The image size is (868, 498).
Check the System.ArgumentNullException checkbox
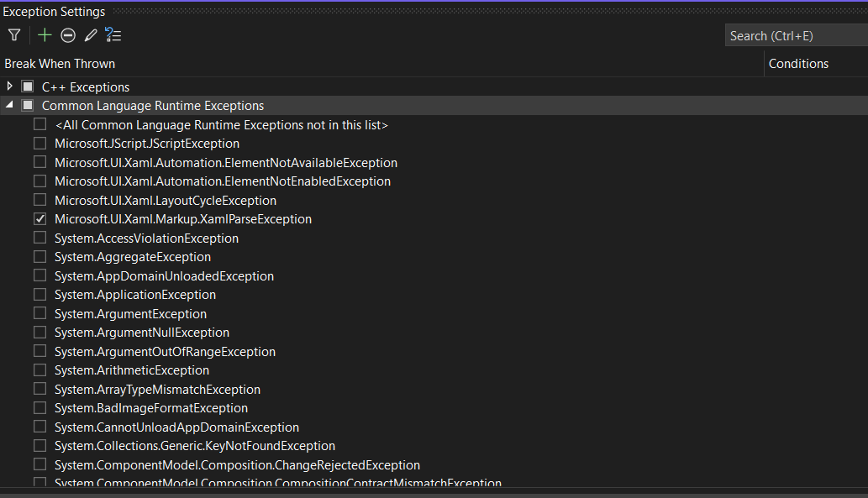point(39,333)
